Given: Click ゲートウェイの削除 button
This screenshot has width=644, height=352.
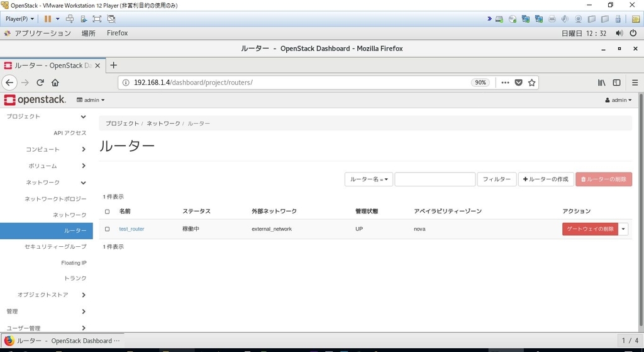Looking at the screenshot, I should pyautogui.click(x=590, y=229).
